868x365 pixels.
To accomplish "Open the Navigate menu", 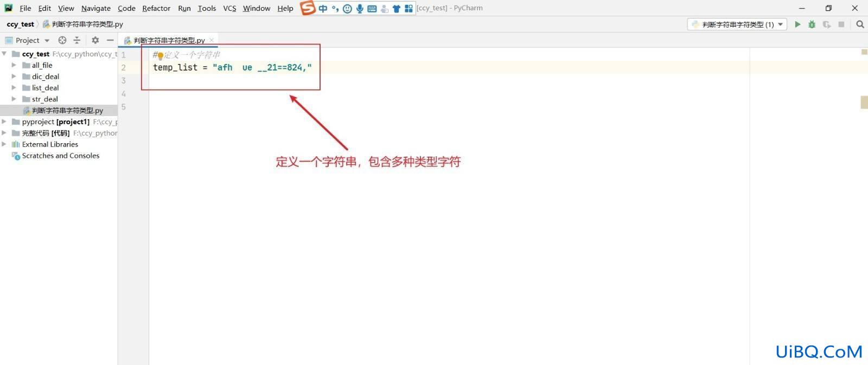I will tap(96, 8).
